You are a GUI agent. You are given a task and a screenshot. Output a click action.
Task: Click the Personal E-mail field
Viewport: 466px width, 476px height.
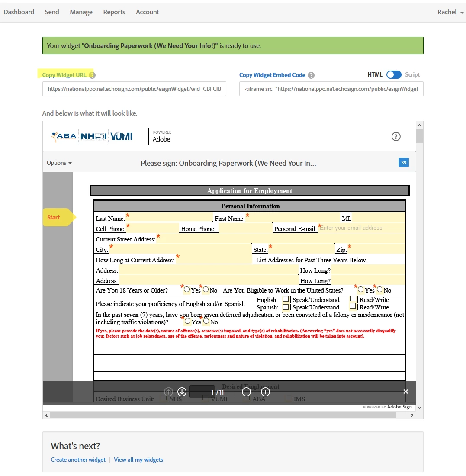tap(361, 228)
